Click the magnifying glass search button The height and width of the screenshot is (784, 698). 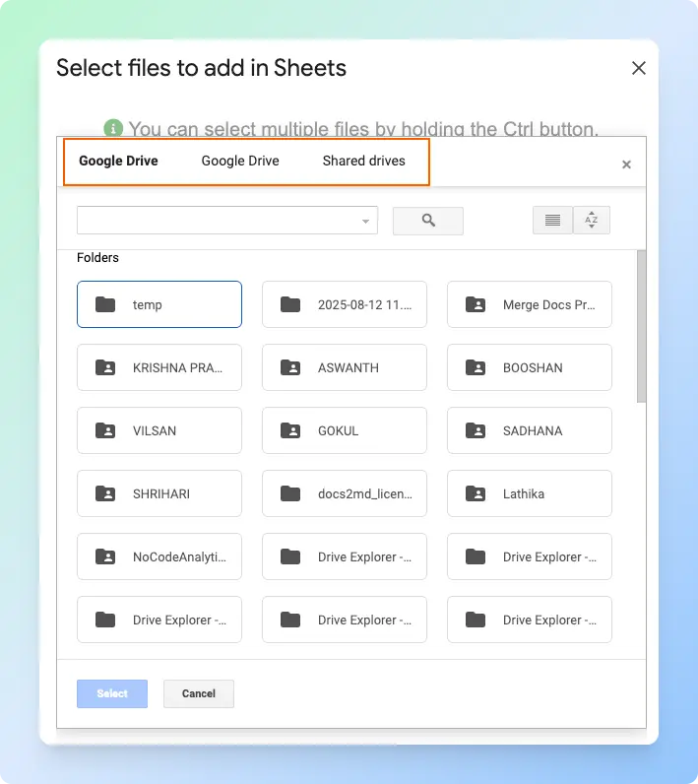coord(428,221)
